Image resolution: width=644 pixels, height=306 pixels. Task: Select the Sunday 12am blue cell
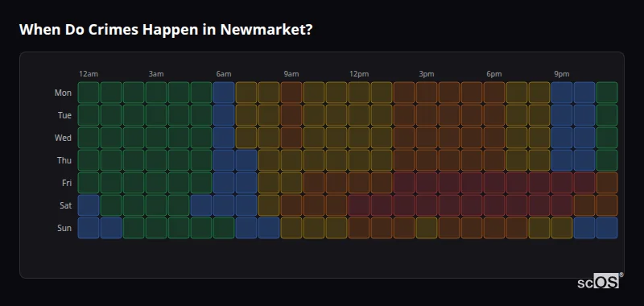point(89,228)
